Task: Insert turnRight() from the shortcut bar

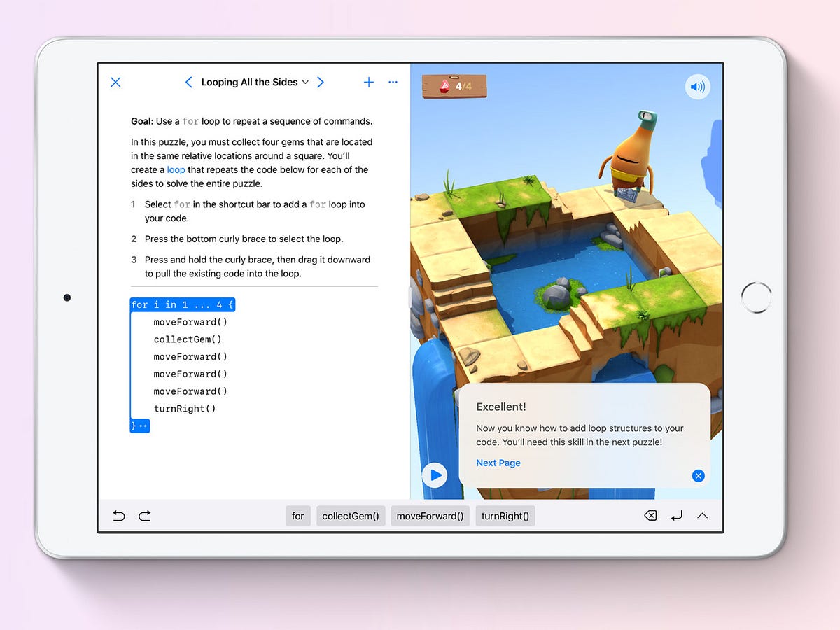Action: (505, 515)
